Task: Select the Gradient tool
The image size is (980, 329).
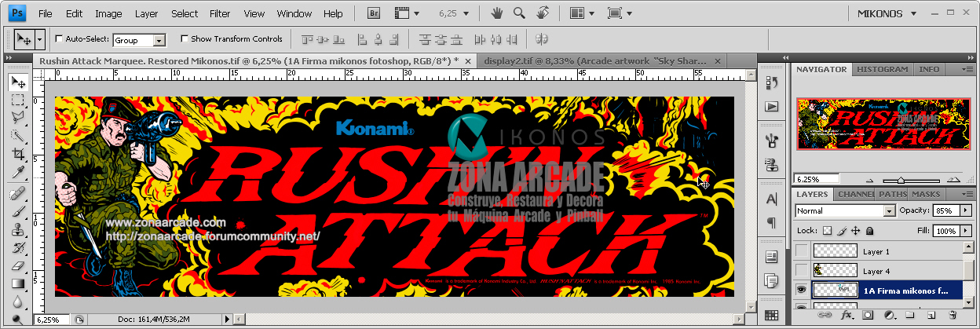Action: [x=17, y=283]
